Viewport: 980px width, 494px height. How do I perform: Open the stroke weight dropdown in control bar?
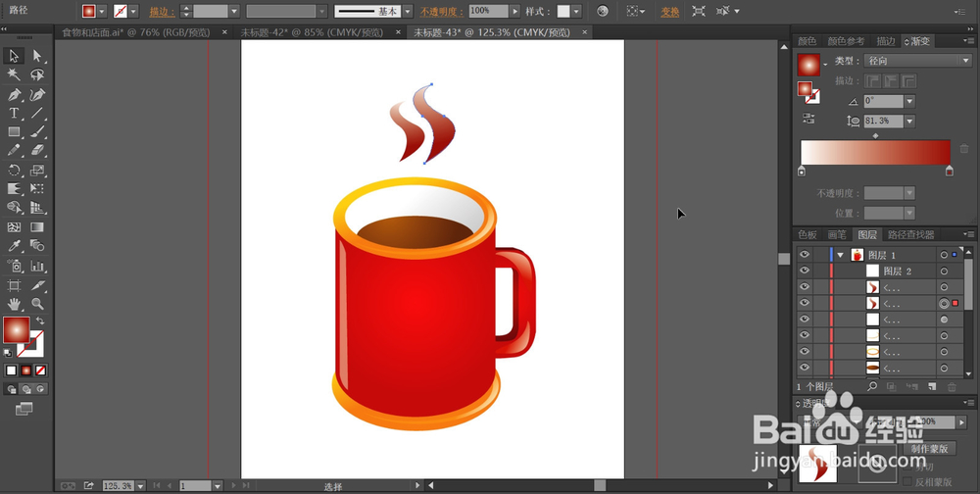[234, 11]
